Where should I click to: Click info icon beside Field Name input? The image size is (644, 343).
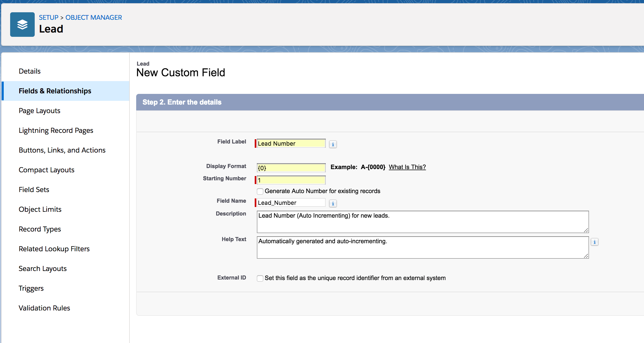(333, 204)
